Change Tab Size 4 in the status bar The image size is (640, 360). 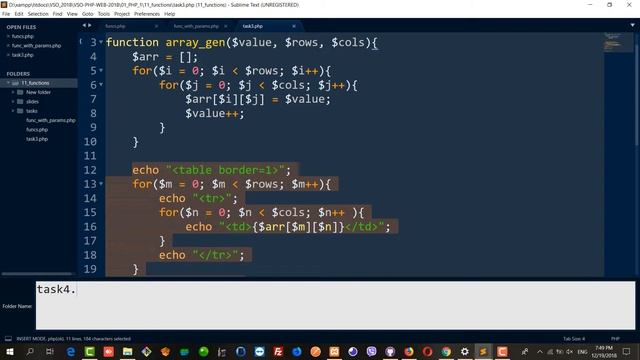[574, 339]
